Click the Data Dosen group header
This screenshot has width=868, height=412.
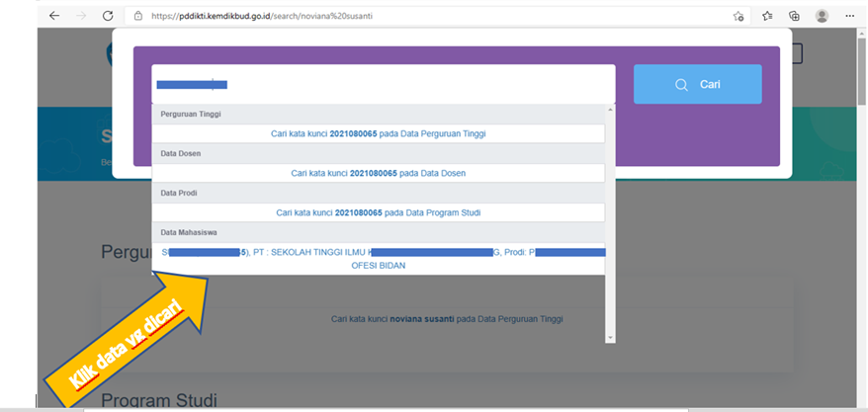pyautogui.click(x=378, y=153)
